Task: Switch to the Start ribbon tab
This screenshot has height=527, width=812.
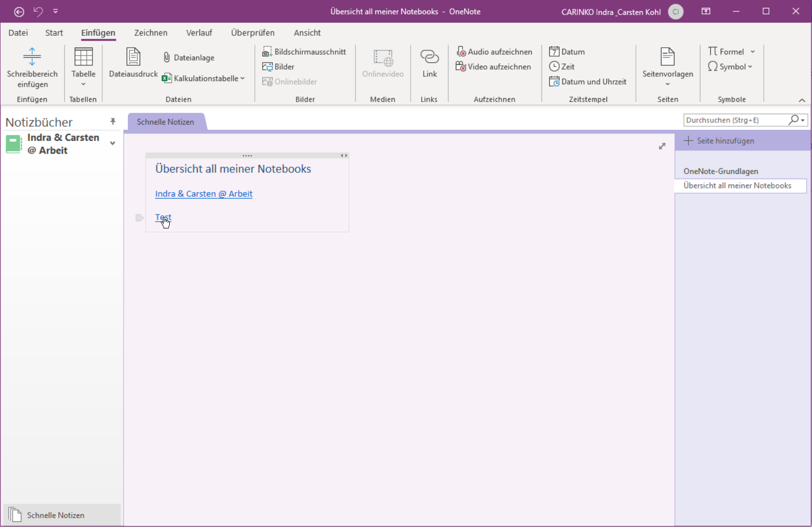Action: 54,33
